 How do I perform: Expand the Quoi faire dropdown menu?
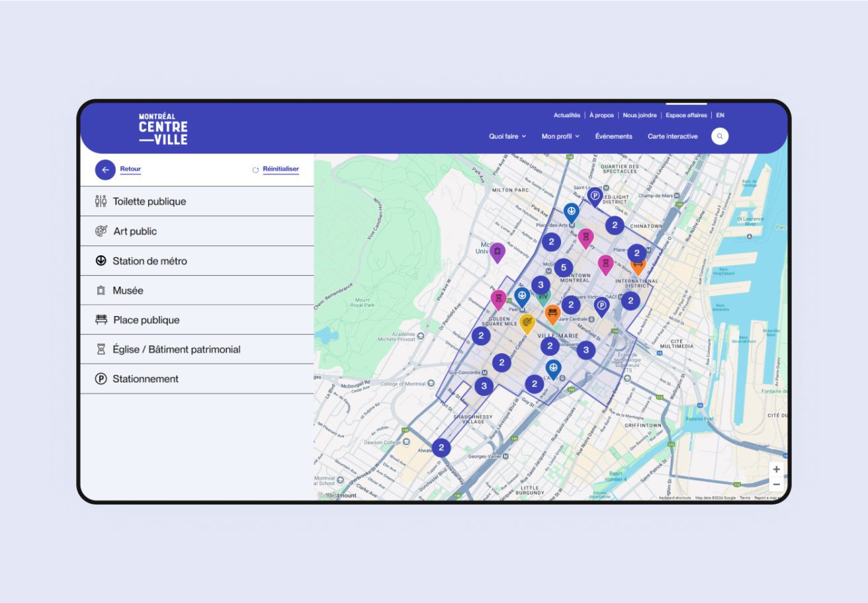507,136
